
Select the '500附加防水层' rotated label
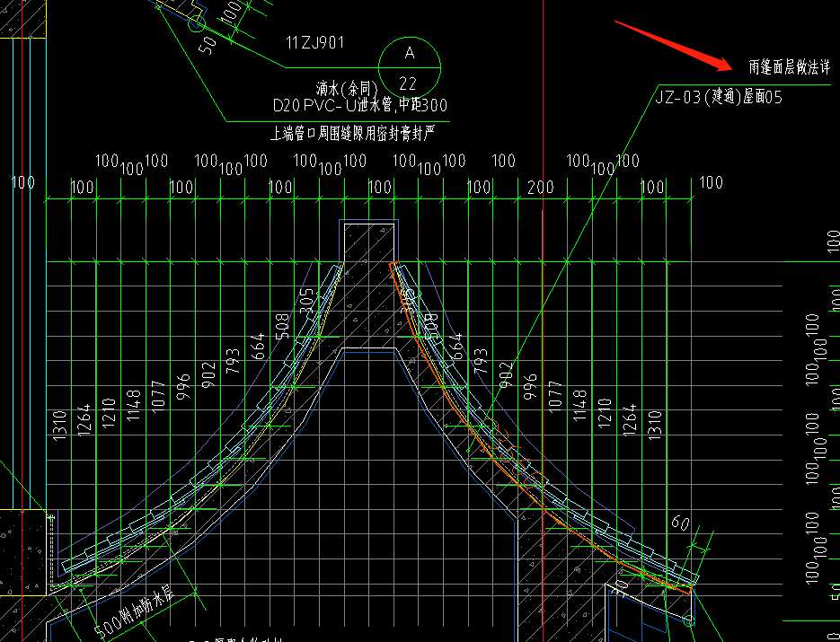coord(135,613)
